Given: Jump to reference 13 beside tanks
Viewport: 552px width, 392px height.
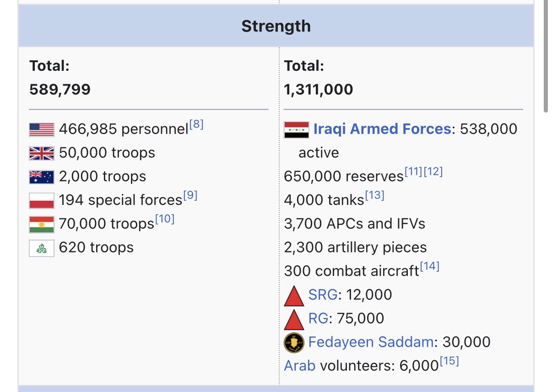Looking at the screenshot, I should [374, 196].
